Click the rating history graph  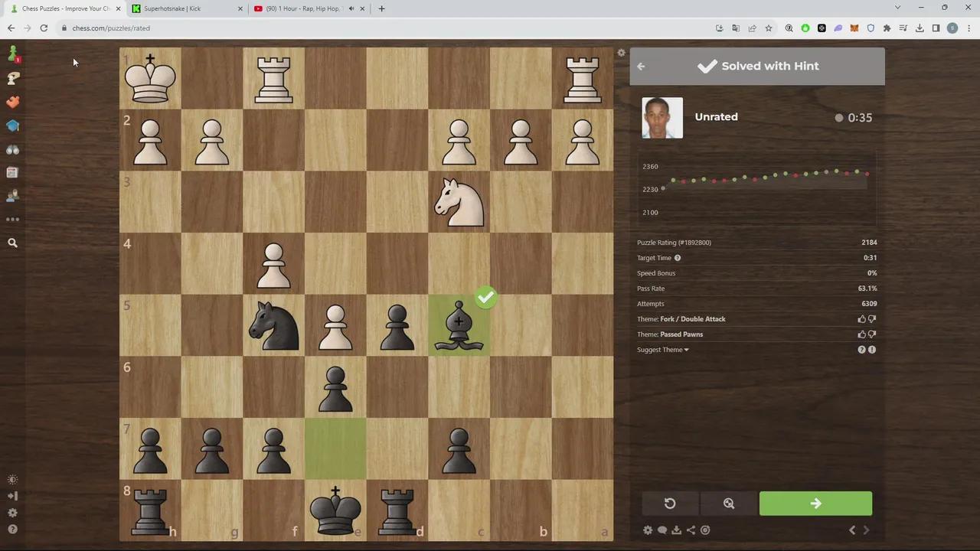tap(756, 187)
